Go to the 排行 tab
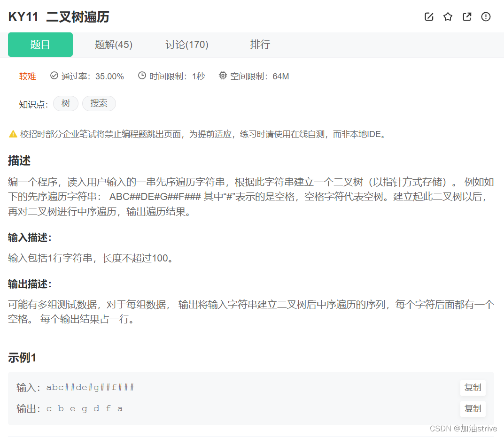This screenshot has width=504, height=437. [260, 44]
